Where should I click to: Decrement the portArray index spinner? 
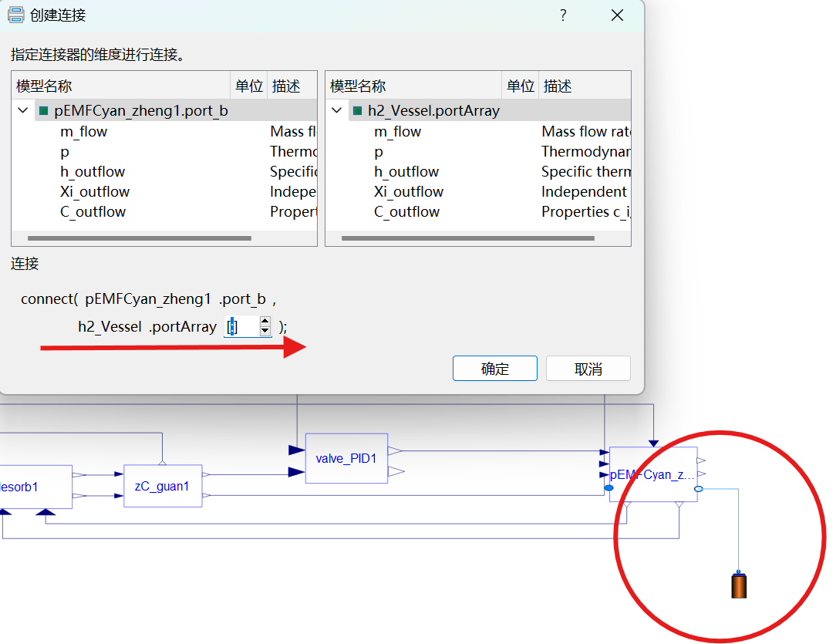[x=265, y=331]
